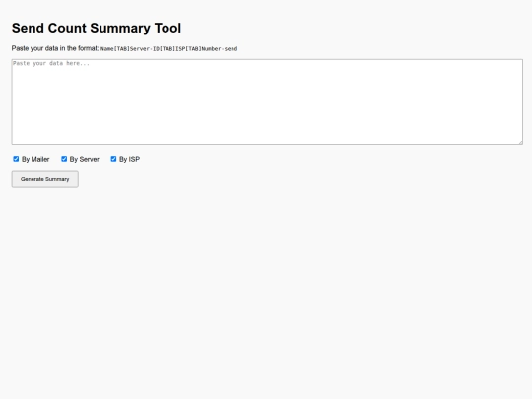
Task: Click the Generate Summary button
Action: (45, 179)
